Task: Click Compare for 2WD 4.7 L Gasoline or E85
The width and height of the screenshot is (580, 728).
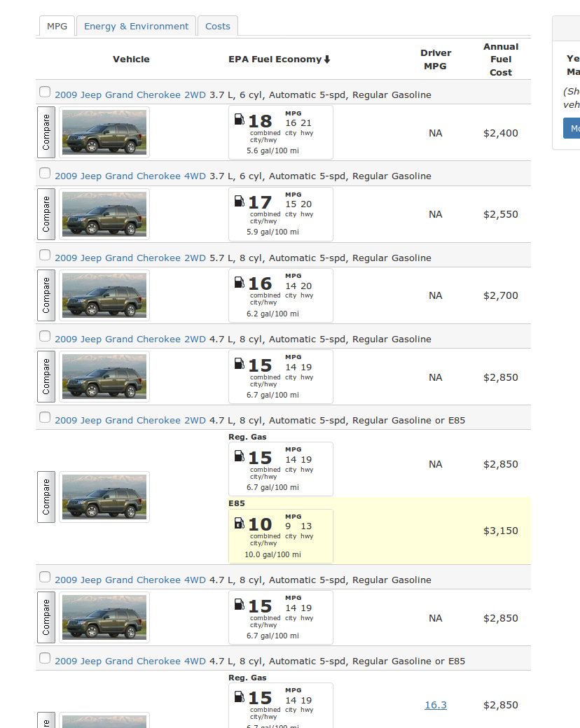Action: pyautogui.click(x=46, y=497)
